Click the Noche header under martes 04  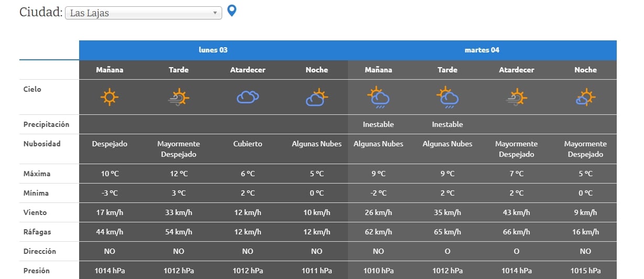(x=585, y=70)
